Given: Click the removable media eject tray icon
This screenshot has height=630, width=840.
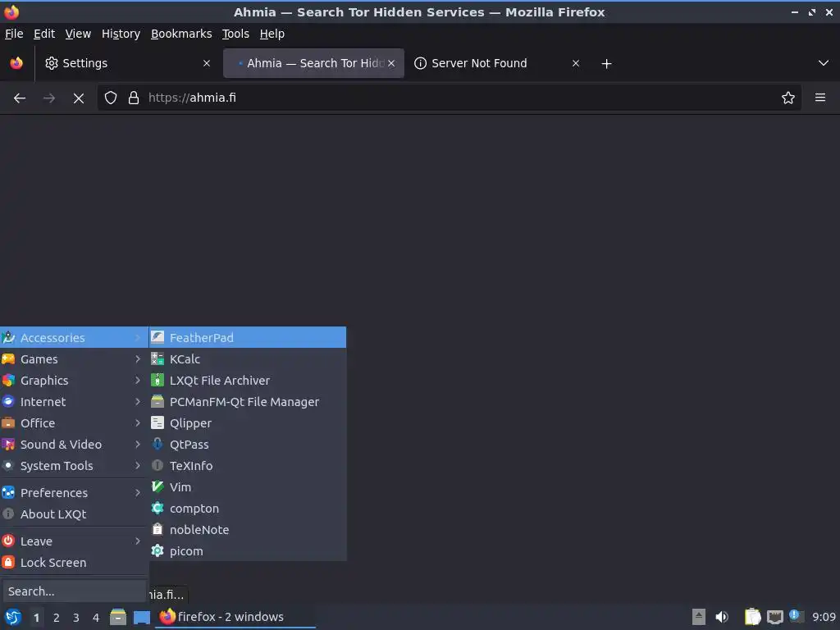Looking at the screenshot, I should (x=699, y=617).
